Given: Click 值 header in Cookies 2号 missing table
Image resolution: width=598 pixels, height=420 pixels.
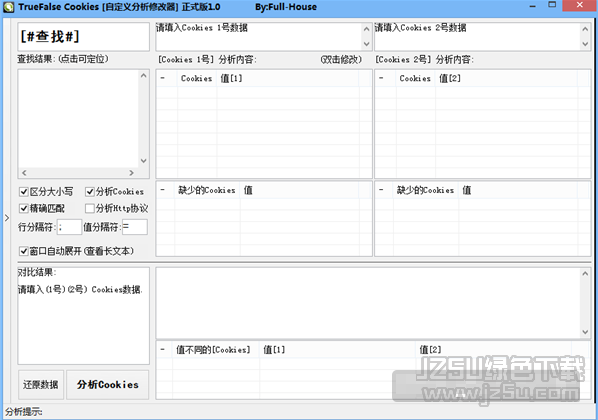Looking at the screenshot, I should click(518, 190).
